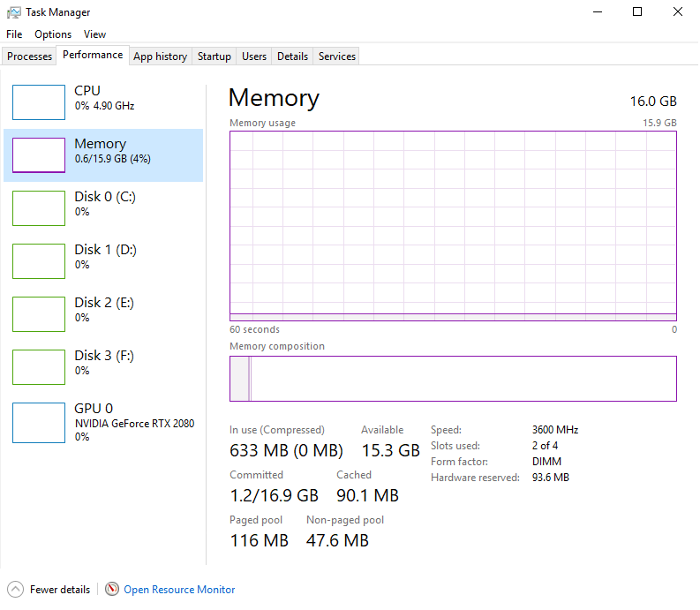Click the Disk 2 (E:) label
Viewport: 700px width, 610px height.
(104, 302)
